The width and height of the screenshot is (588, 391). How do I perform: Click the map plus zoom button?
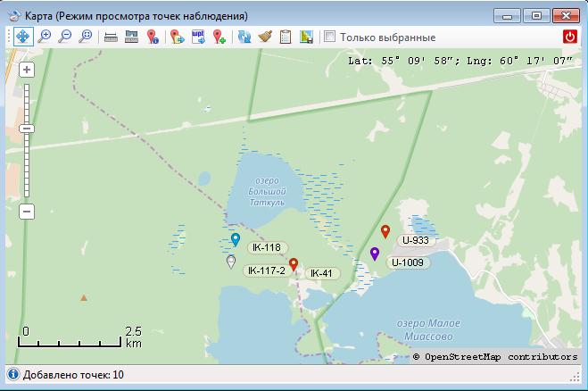coord(27,70)
